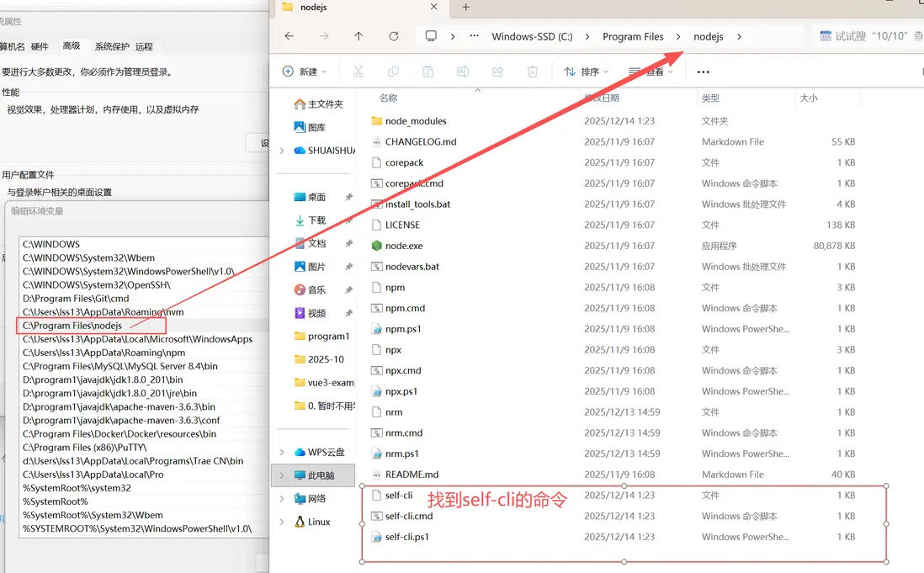This screenshot has width=924, height=573.
Task: Switch to 远程 tab in system properties
Action: pyautogui.click(x=144, y=46)
